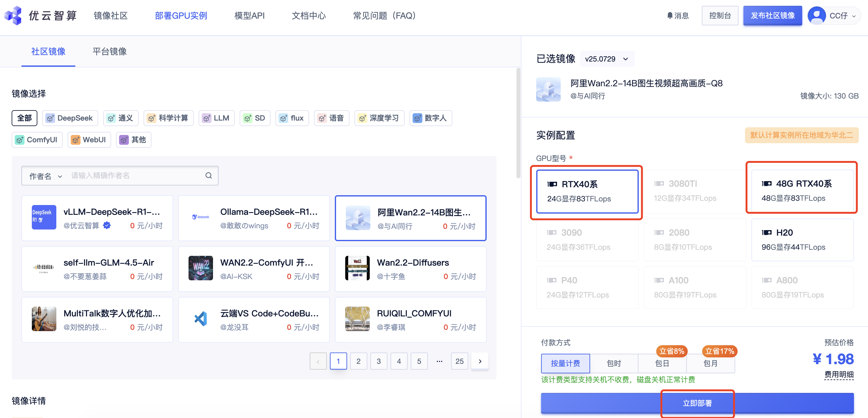The image size is (868, 418).
Task: Click the CC仔 user avatar icon
Action: 817,16
